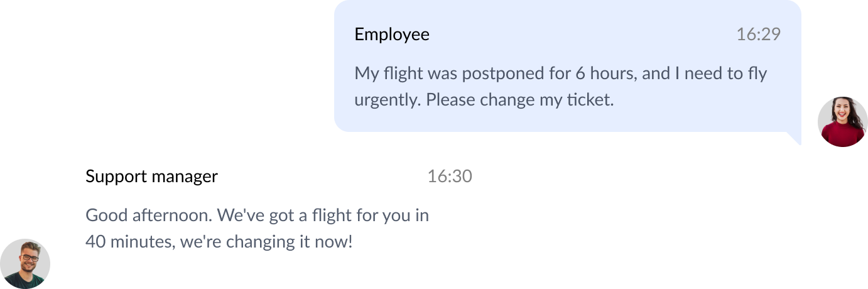868x289 pixels.
Task: Click the "Good afternoon." greeting text
Action: (149, 215)
